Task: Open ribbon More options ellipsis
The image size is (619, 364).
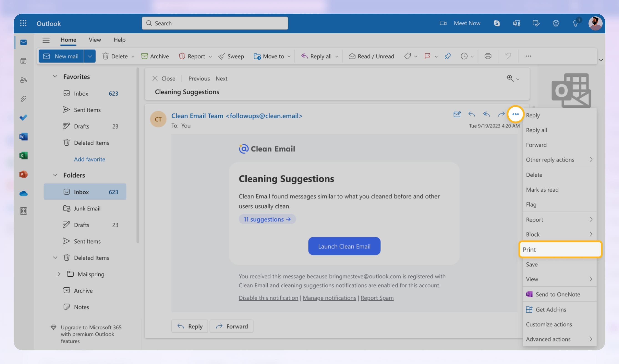Action: click(x=528, y=56)
